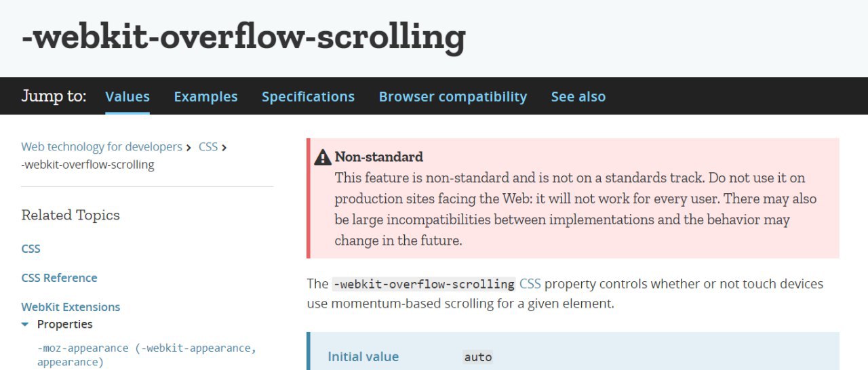This screenshot has width=868, height=370.
Task: Click the auto value code text
Action: coord(477,357)
